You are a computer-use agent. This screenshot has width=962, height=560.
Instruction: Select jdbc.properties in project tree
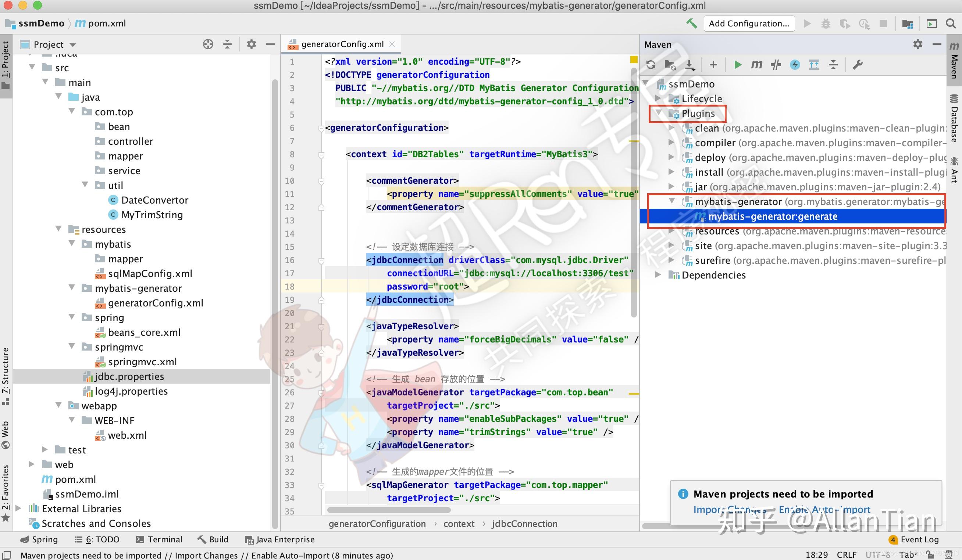pyautogui.click(x=129, y=377)
